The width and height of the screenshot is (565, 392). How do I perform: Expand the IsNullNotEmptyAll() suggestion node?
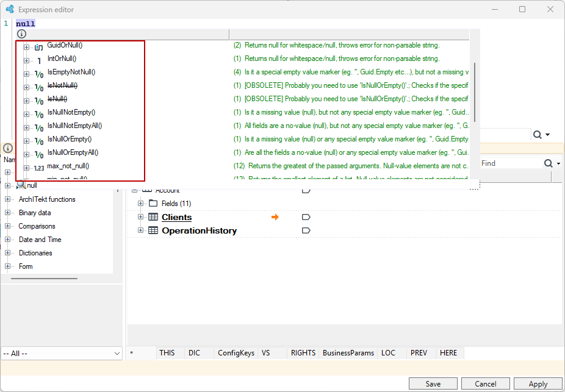click(x=26, y=127)
